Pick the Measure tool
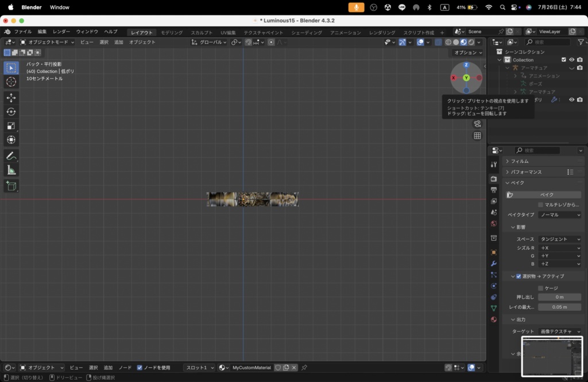The image size is (588, 382). pos(11,170)
